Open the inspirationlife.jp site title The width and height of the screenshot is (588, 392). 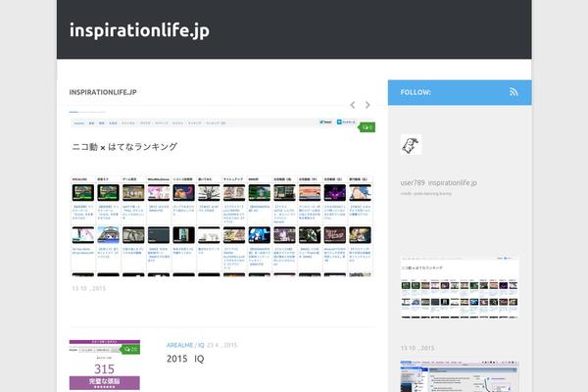pyautogui.click(x=139, y=30)
